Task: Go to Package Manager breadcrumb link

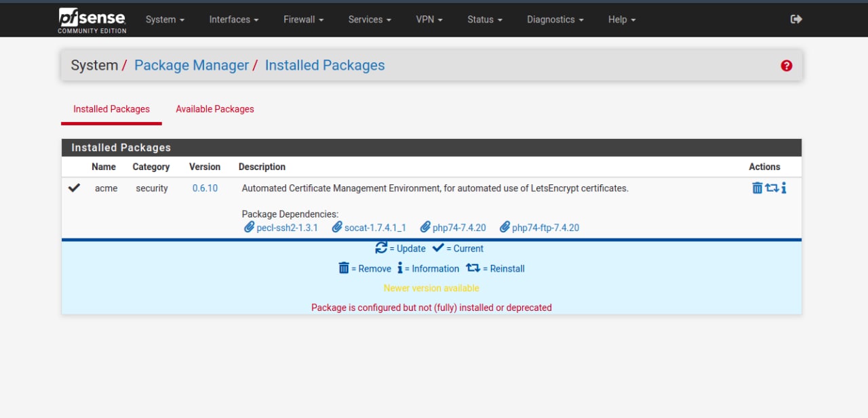Action: click(x=191, y=66)
